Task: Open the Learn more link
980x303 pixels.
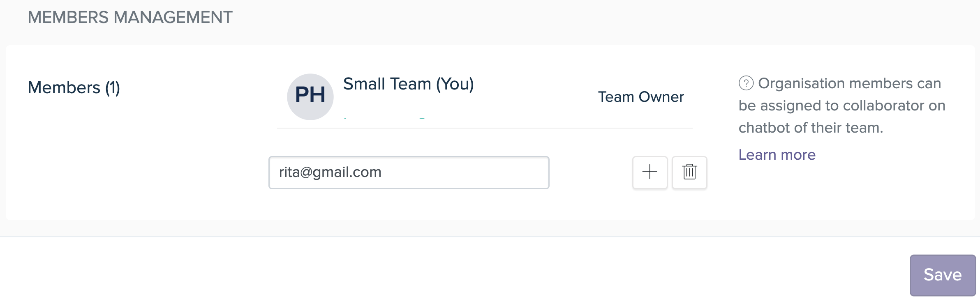Action: click(x=777, y=155)
